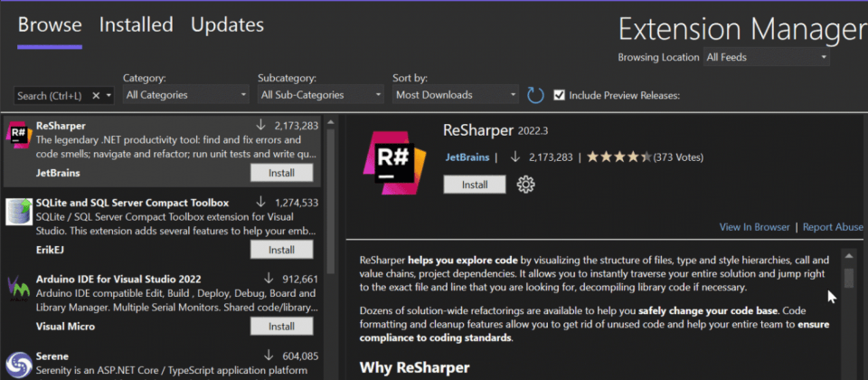Screen dimensions: 868x380
Task: Click the description pane scrollbar thumb
Action: (x=849, y=278)
